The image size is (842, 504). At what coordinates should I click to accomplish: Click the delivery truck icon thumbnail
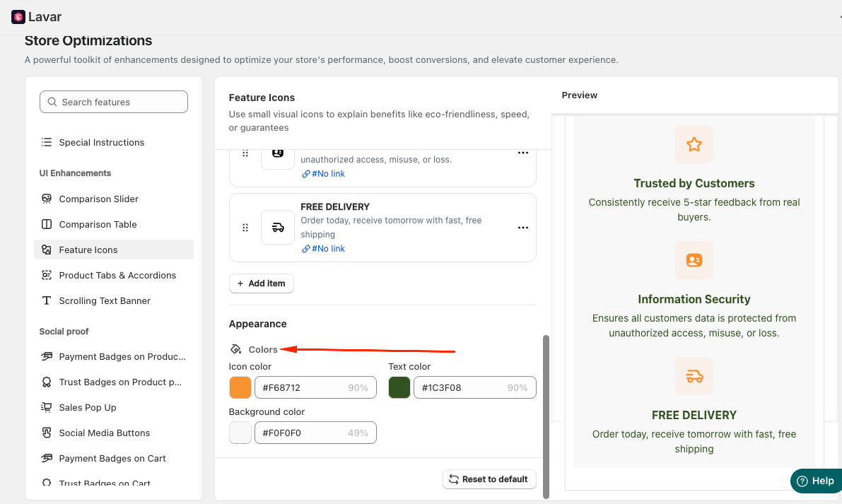tap(278, 228)
